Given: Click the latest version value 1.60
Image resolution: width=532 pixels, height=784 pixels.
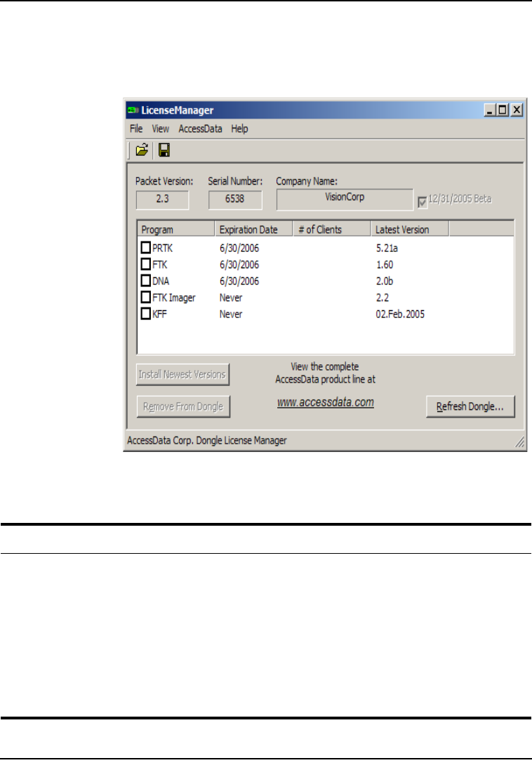Looking at the screenshot, I should coord(385,265).
